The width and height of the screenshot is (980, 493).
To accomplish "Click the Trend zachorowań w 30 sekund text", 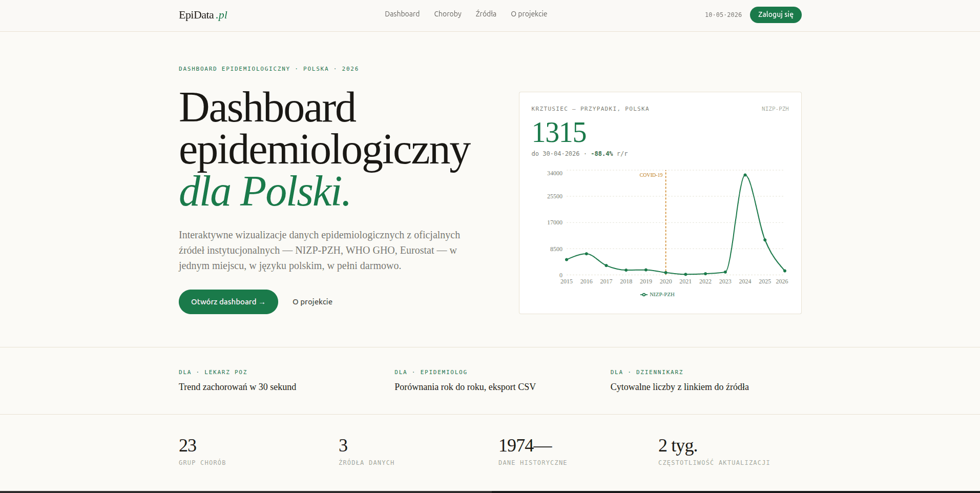I will click(237, 387).
